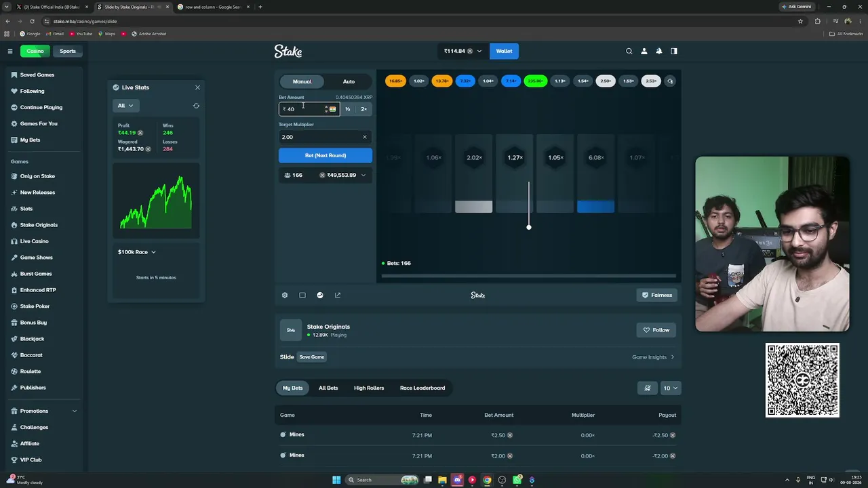This screenshot has width=868, height=488.
Task: Open the Slots category
Action: point(26,209)
